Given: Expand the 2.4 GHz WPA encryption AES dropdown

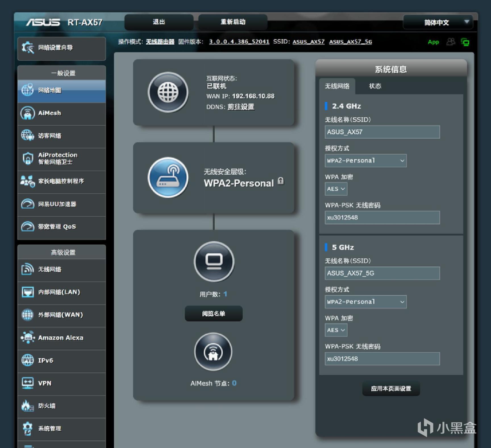Looking at the screenshot, I should (x=336, y=189).
